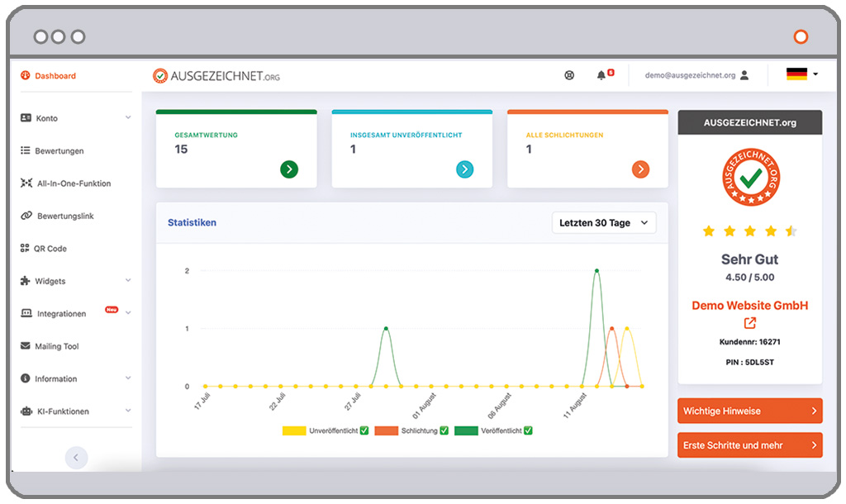Screen dimensions: 846x504
Task: Open the Letzten 30 Tage dropdown
Action: tap(604, 223)
